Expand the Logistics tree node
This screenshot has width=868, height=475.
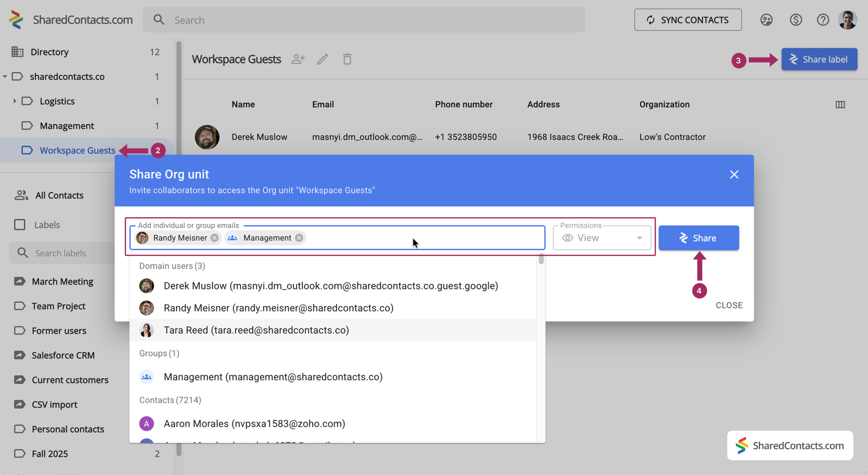pyautogui.click(x=15, y=101)
